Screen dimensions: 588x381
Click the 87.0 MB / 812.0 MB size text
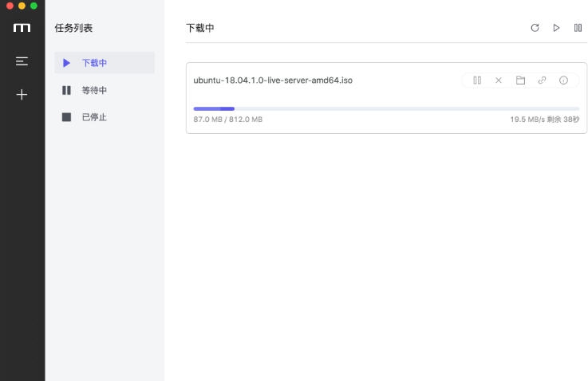(228, 119)
